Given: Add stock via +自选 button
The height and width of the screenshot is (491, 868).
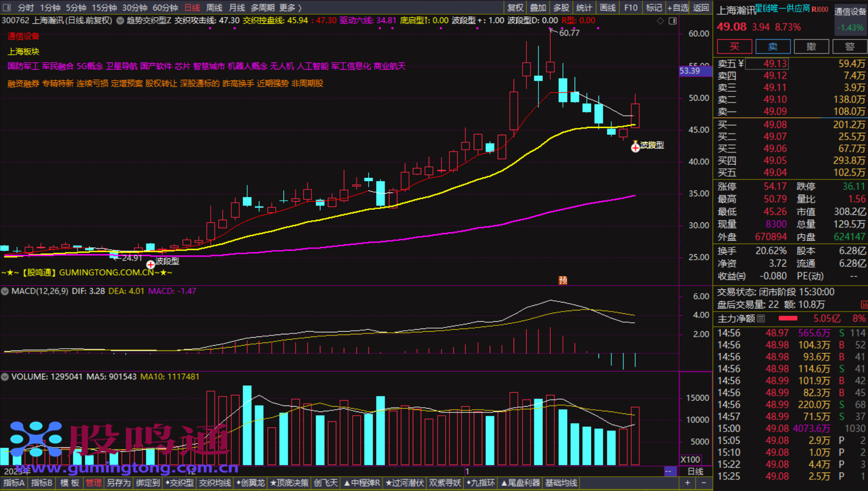Looking at the screenshot, I should click(678, 7).
